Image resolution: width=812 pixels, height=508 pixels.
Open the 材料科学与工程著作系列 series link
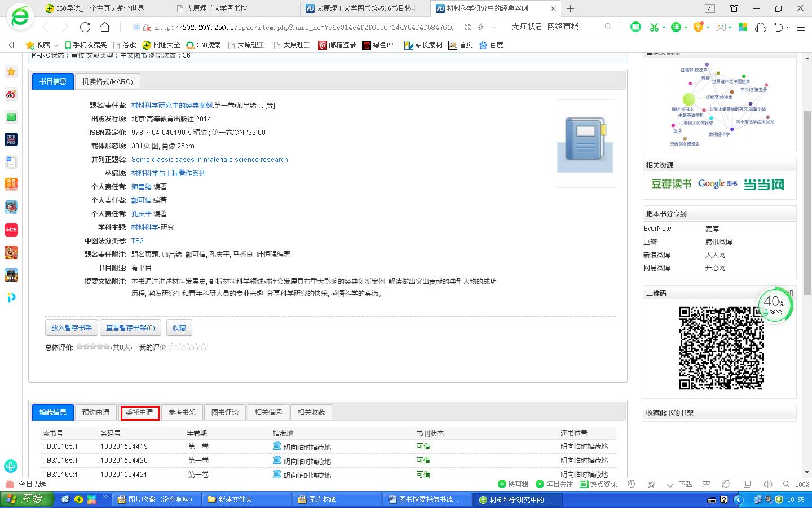168,173
